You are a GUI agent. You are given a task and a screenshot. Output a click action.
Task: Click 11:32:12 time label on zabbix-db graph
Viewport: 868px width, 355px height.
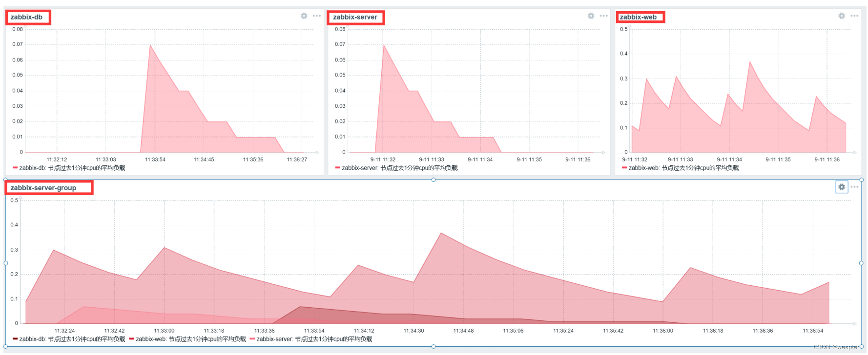[x=57, y=159]
